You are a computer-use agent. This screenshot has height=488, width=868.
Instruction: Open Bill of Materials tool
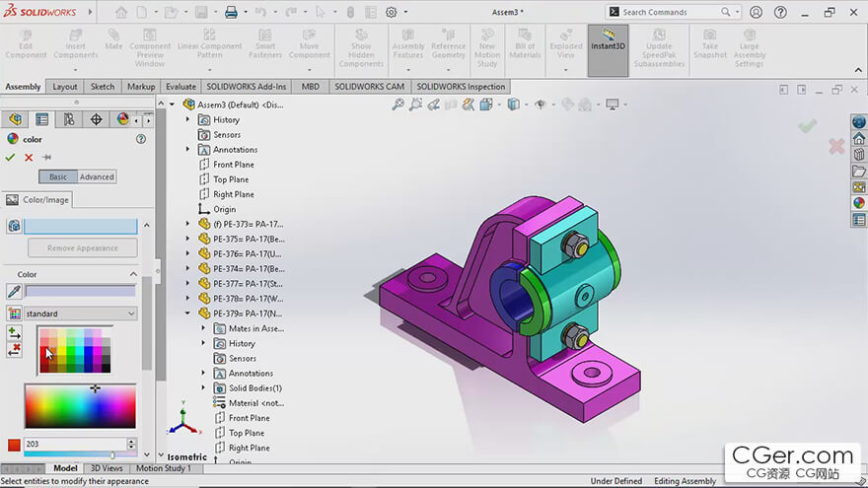click(x=525, y=44)
